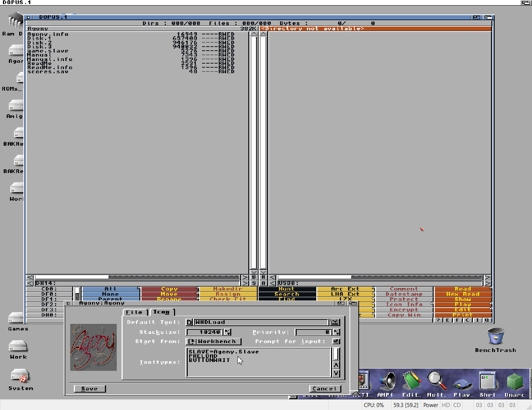This screenshot has width=532, height=410.
Task: Click the Protect button
Action: coord(404,299)
